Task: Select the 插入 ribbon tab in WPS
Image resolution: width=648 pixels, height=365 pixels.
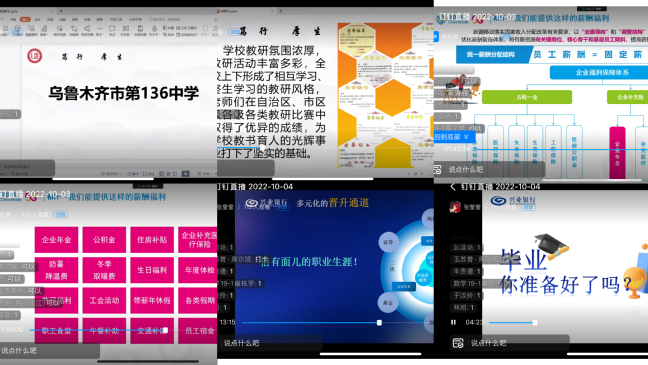Action: (x=25, y=19)
